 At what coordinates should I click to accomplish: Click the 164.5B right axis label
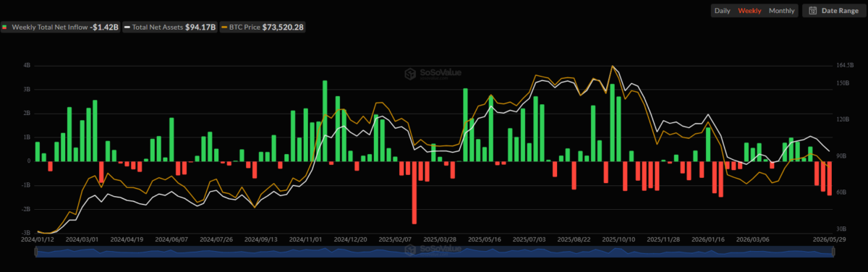coord(846,66)
